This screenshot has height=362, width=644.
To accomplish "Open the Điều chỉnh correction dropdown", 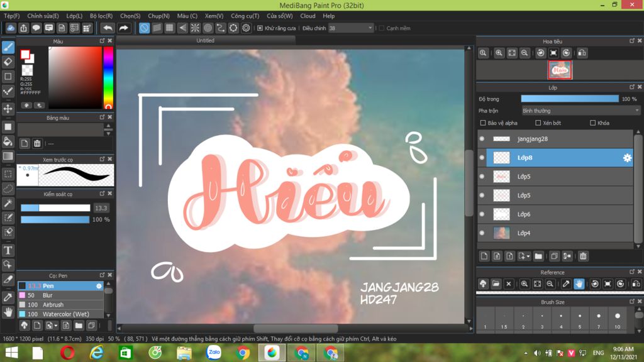I will (351, 28).
